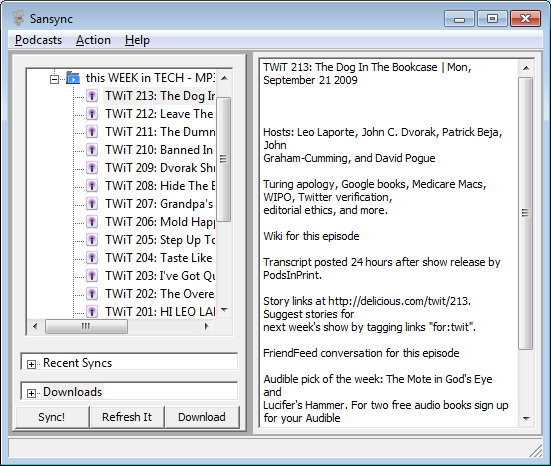Click the podcast icon beside TWiT 204
The height and width of the screenshot is (466, 551).
click(92, 258)
